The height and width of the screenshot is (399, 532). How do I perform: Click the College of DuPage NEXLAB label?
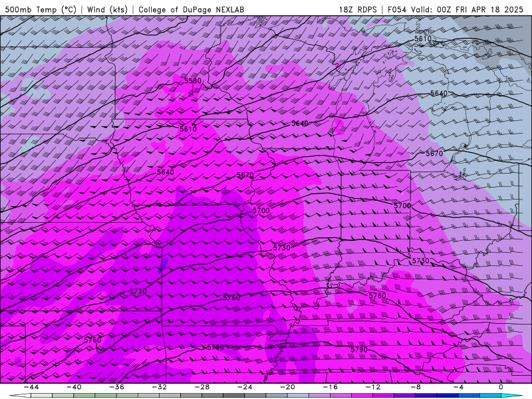click(x=191, y=9)
